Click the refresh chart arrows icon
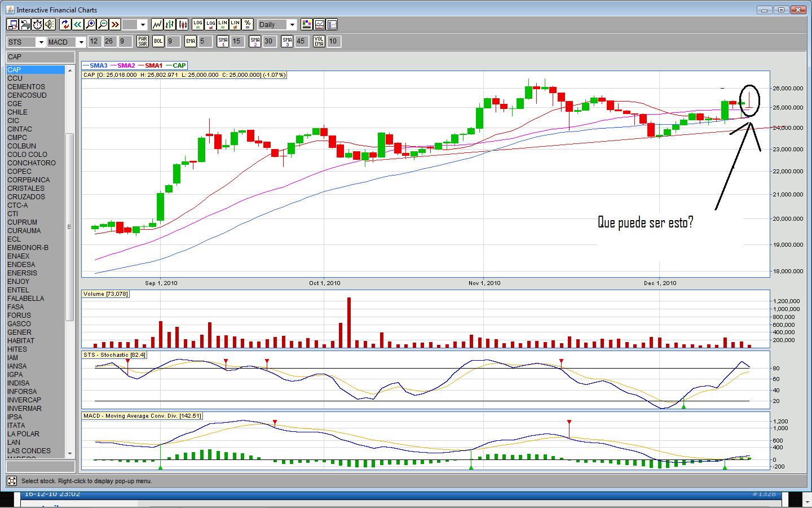Screen dimensions: 812x508 65,24
